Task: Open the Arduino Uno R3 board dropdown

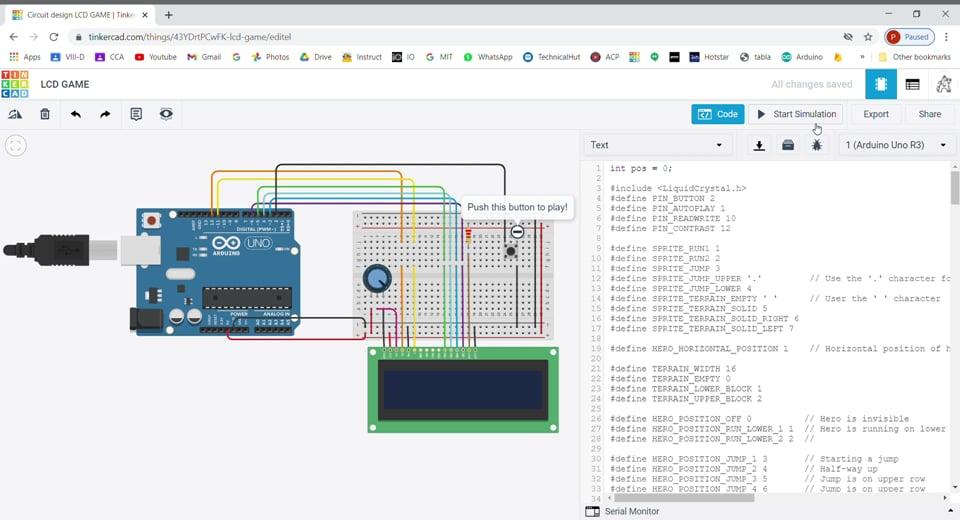Action: 895,146
